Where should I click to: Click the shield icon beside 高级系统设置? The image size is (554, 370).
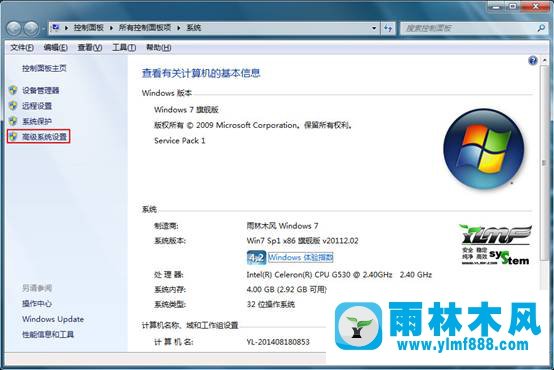pyautogui.click(x=13, y=137)
